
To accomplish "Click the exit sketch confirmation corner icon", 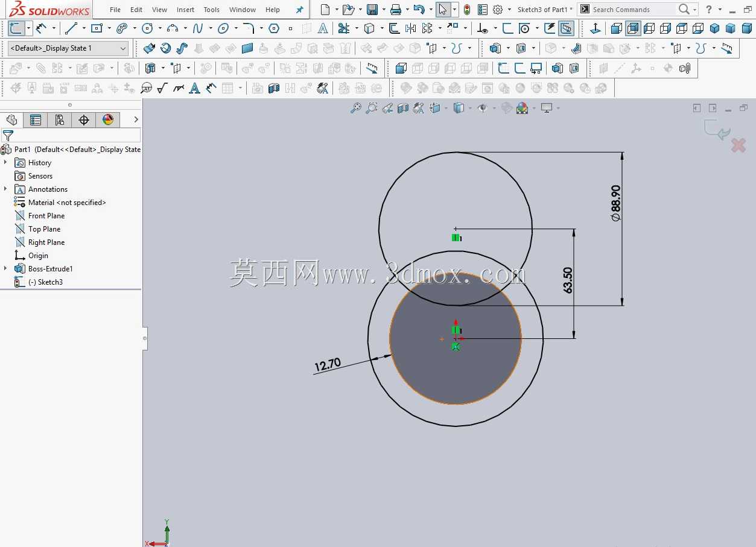I will point(717,129).
